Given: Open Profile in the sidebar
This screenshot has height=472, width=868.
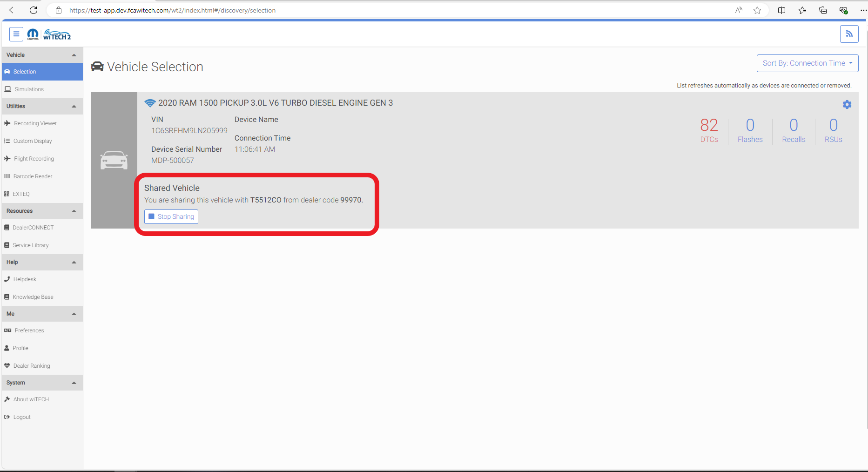Looking at the screenshot, I should click(x=42, y=348).
